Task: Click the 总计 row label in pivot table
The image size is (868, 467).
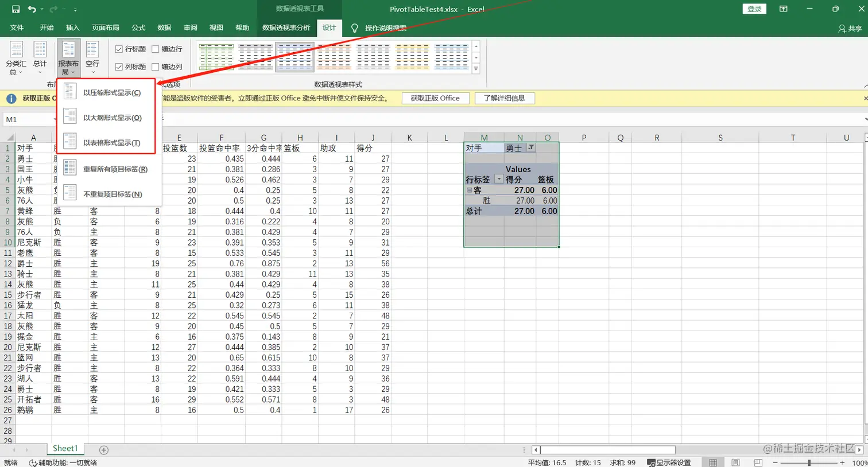Action: click(484, 211)
